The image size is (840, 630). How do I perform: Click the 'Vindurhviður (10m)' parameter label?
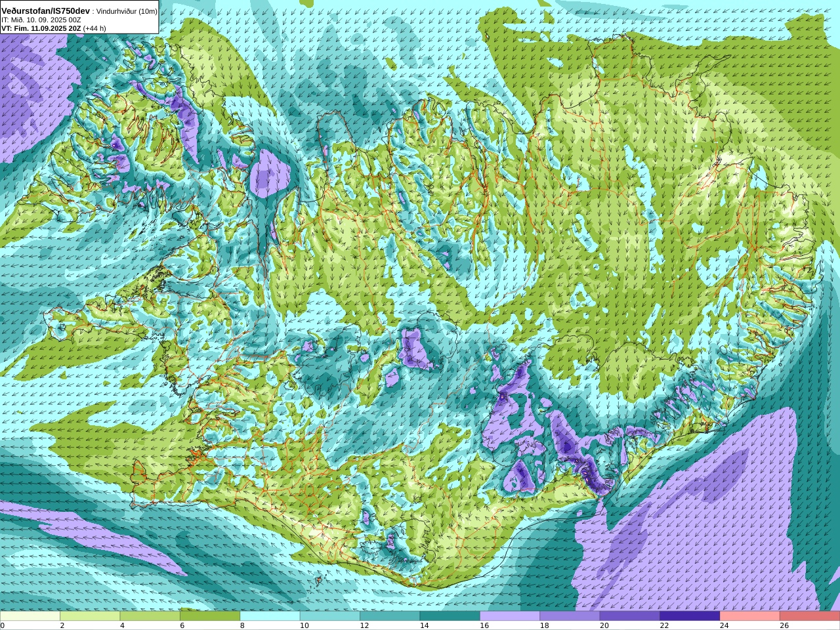(x=127, y=12)
